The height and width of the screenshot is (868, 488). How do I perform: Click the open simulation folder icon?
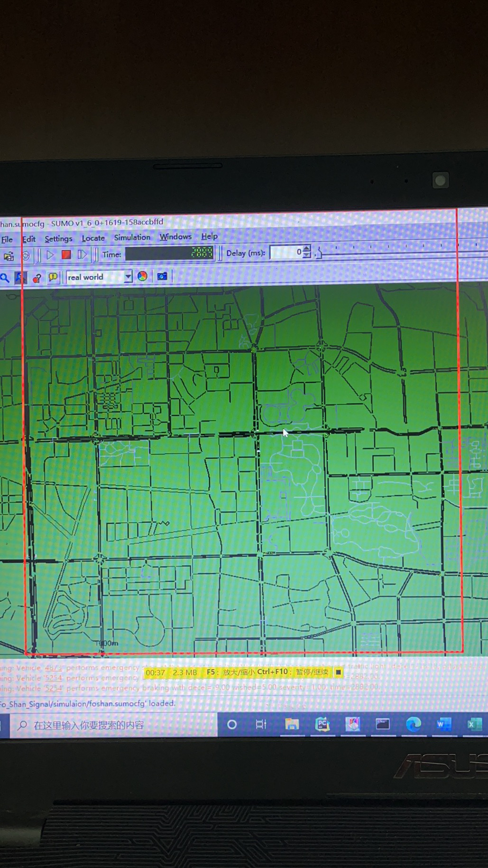coord(9,256)
